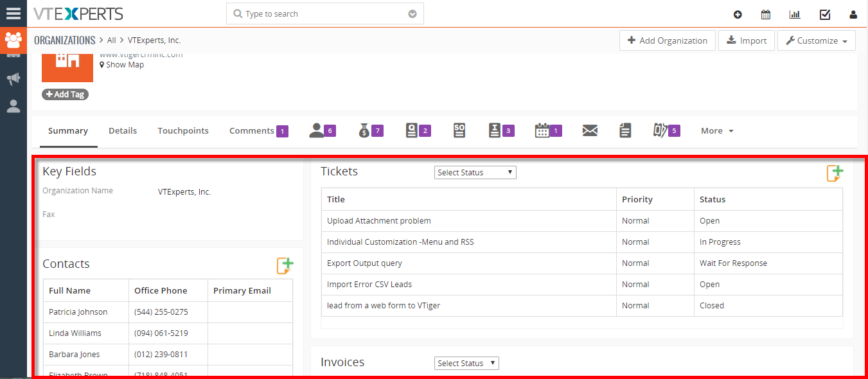This screenshot has width=868, height=379.
Task: Open ticket Upload Attachment problem
Action: coord(379,220)
